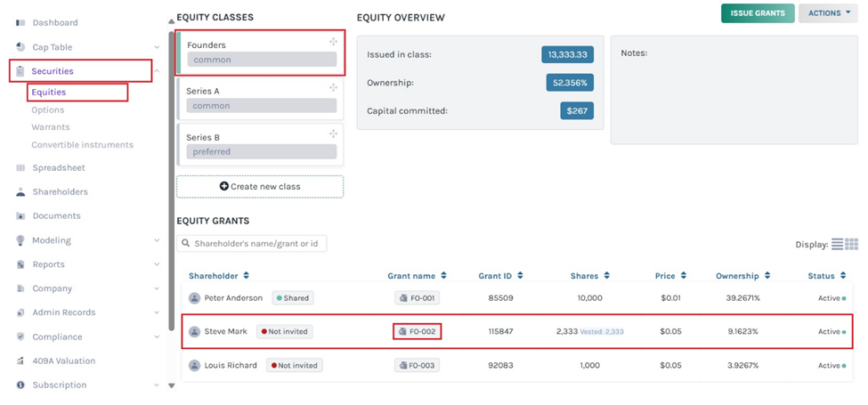Click the drag handle on Series A class

point(333,88)
